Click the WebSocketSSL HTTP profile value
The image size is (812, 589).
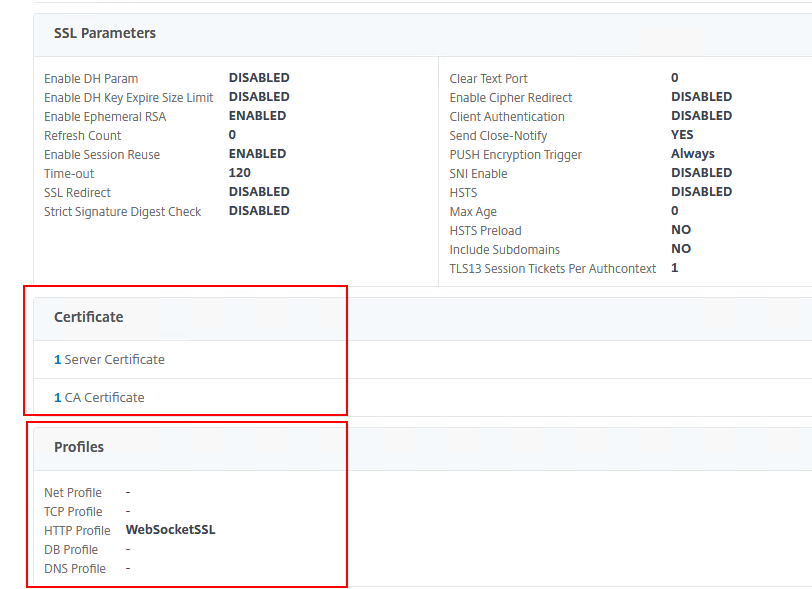click(170, 530)
